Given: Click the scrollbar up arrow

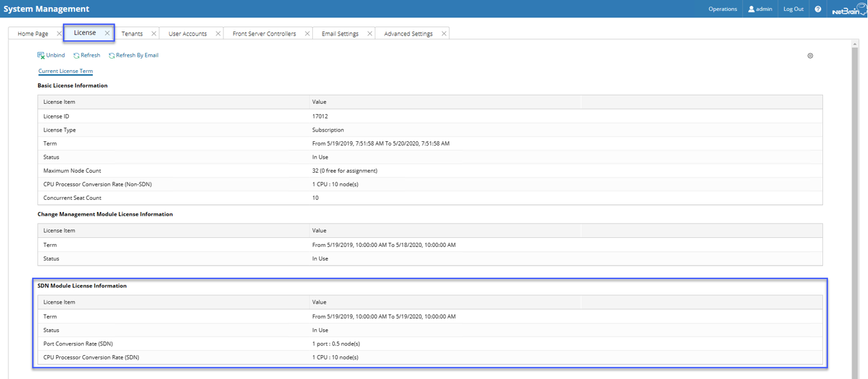Looking at the screenshot, I should click(x=854, y=44).
